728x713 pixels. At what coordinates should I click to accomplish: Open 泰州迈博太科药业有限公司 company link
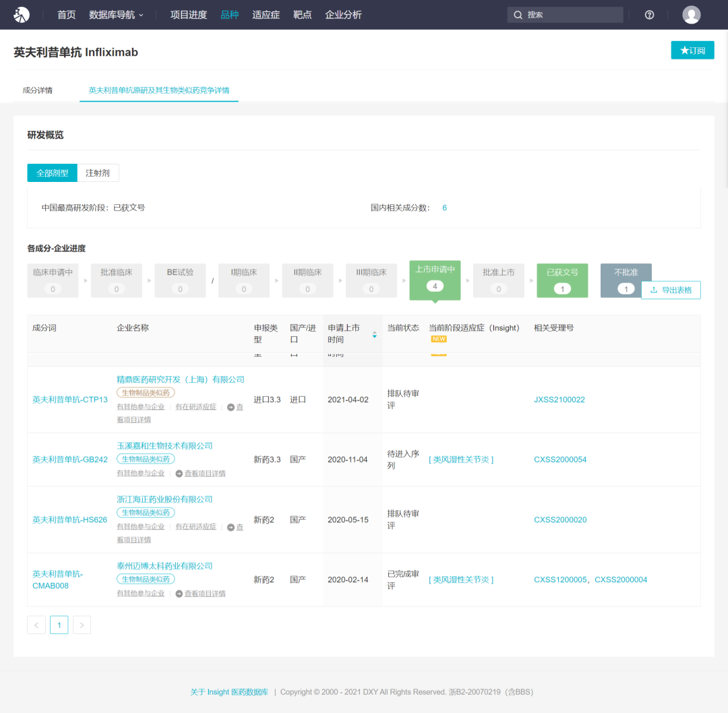pos(165,566)
